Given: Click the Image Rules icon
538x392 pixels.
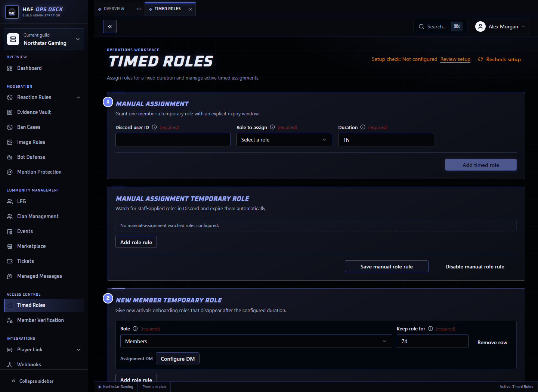Looking at the screenshot, I should 10,142.
